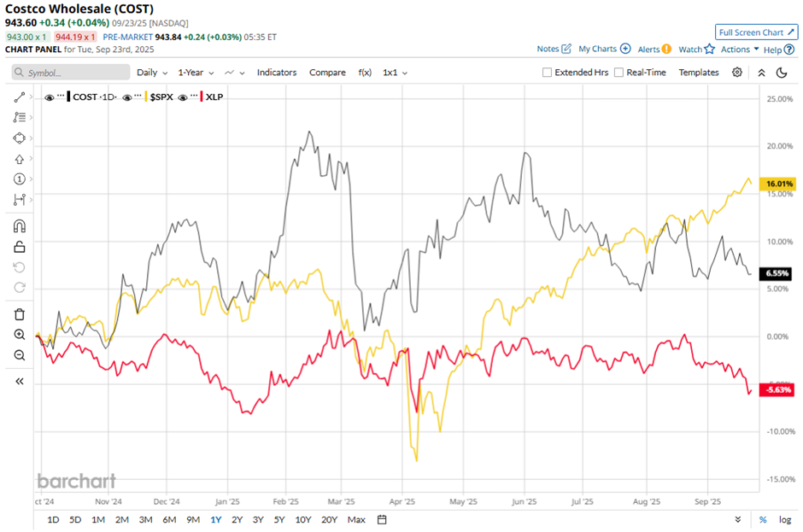Open the Notes pencil icon
803x532 pixels.
(566, 49)
